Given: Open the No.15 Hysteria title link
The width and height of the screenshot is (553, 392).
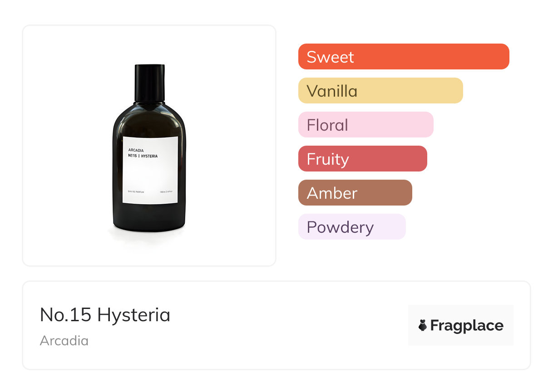Looking at the screenshot, I should click(105, 315).
